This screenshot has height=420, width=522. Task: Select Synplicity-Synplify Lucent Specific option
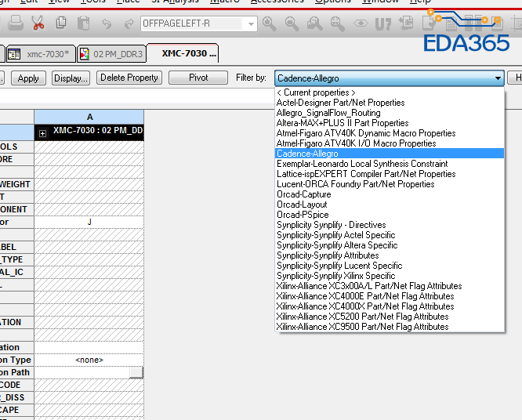pos(390,266)
